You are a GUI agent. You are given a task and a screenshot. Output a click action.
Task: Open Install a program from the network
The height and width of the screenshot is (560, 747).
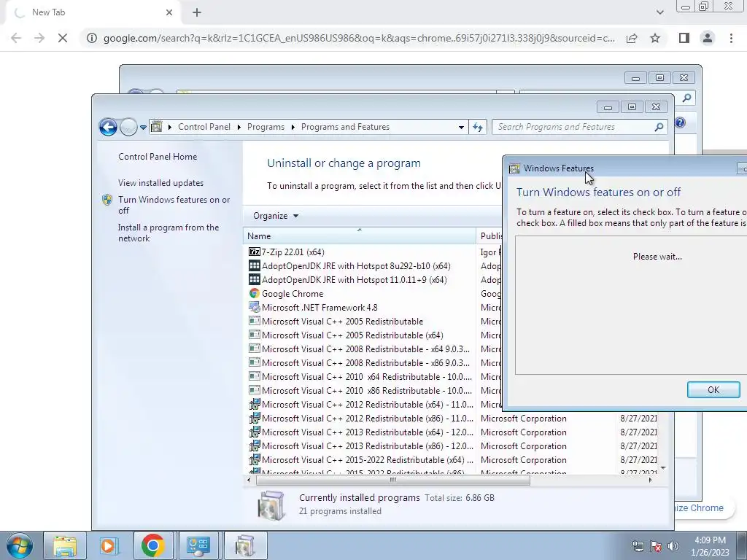pos(169,233)
